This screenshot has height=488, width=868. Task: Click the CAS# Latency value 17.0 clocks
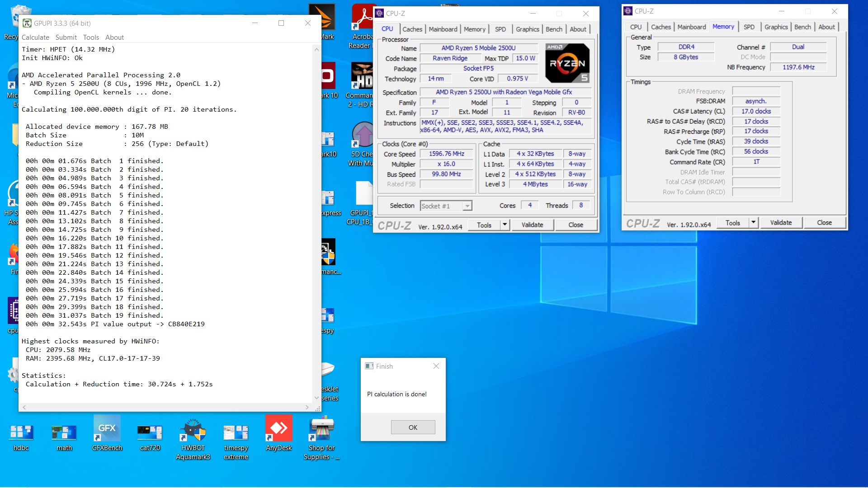pyautogui.click(x=756, y=111)
